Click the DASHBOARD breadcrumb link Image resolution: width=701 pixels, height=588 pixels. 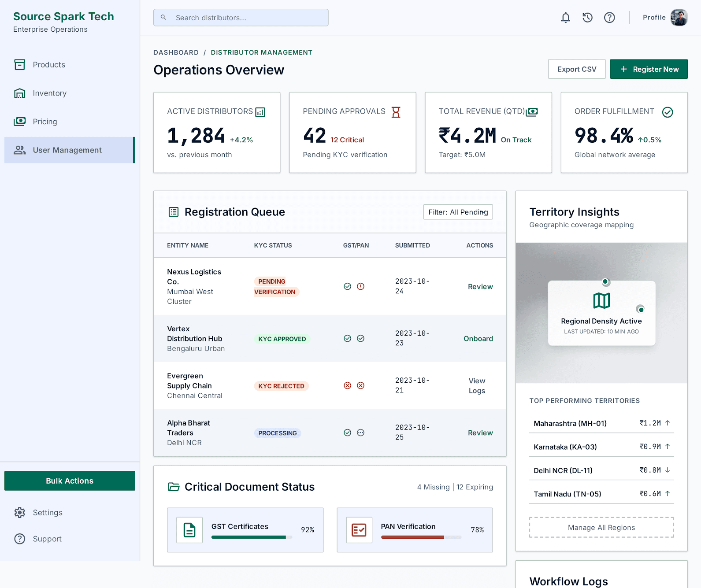[176, 52]
